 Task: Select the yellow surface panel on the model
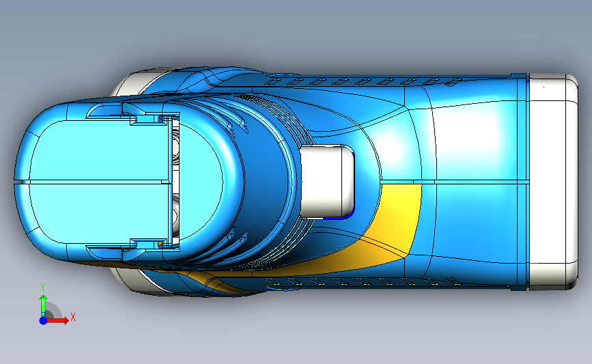point(397,223)
